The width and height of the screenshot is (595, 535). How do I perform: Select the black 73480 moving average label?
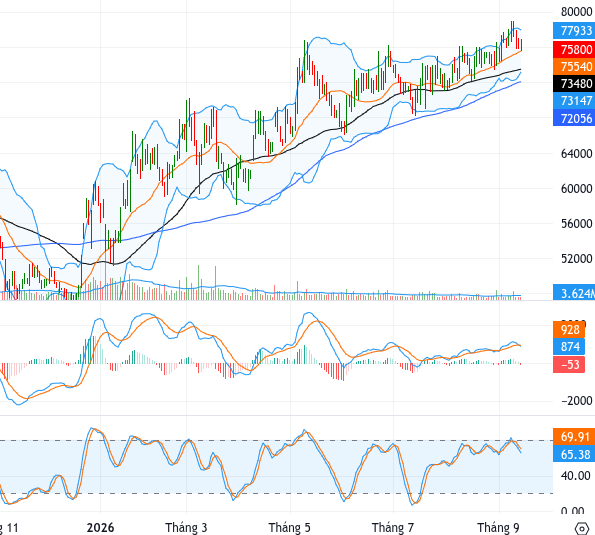[574, 83]
